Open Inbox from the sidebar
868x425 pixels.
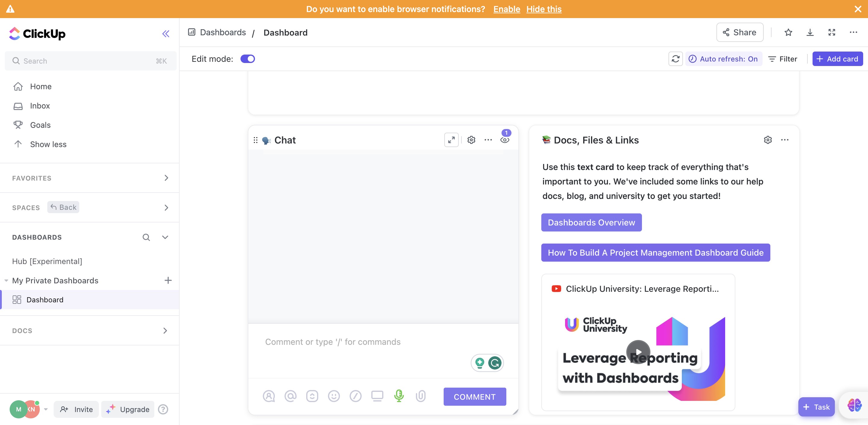[40, 106]
